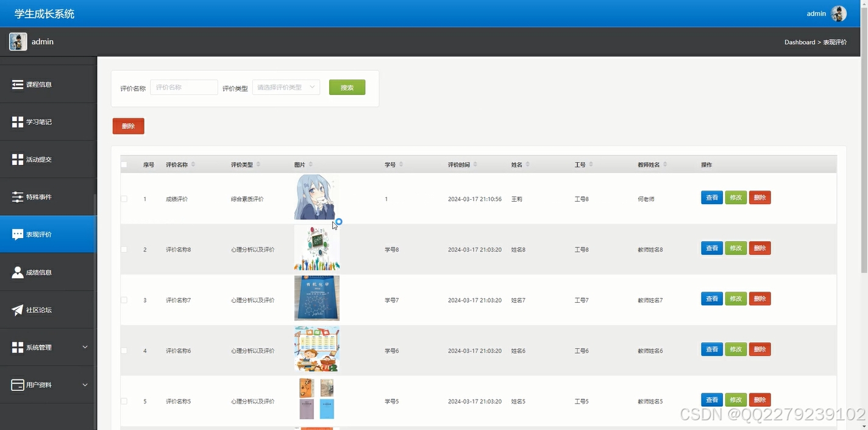Screen dimensions: 868x430
Task: Click the 活动提交 icon in the sidebar
Action: (17, 159)
